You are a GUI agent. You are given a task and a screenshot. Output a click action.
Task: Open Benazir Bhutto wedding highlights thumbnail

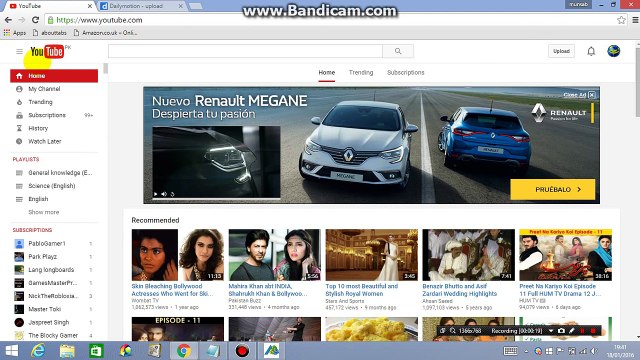469,255
